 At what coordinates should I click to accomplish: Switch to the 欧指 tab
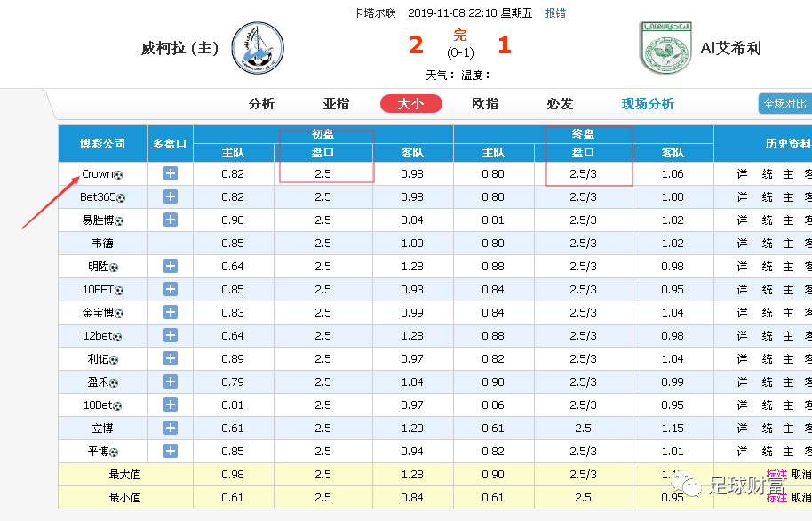pos(485,104)
